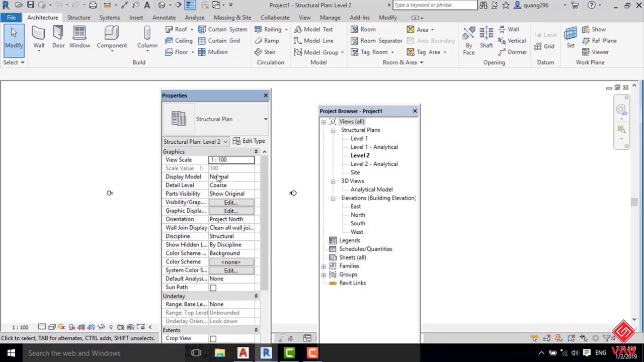This screenshot has height=362, width=644.
Task: Click the File Explorer taskbar icon
Action: (219, 353)
